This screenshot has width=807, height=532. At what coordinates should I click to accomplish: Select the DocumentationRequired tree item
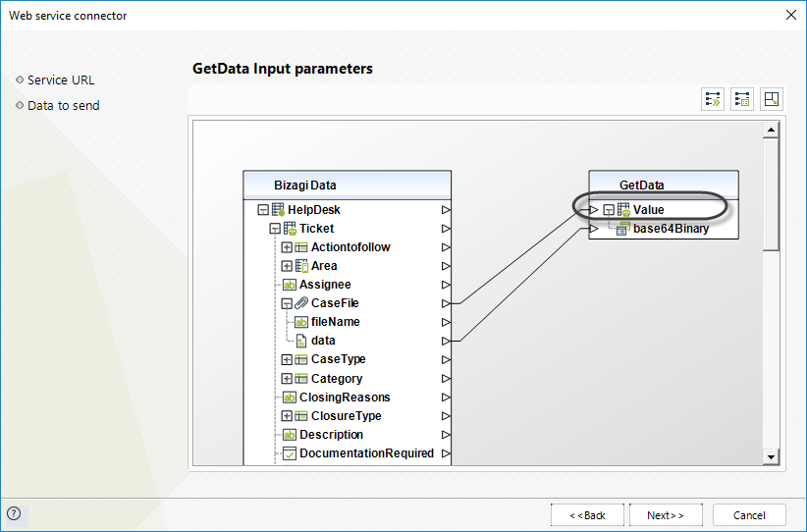(x=366, y=453)
